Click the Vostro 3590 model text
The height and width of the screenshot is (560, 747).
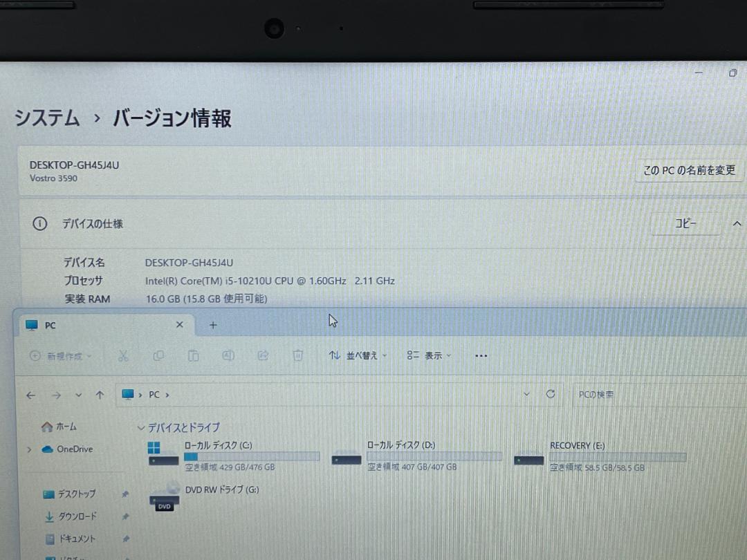(x=53, y=178)
